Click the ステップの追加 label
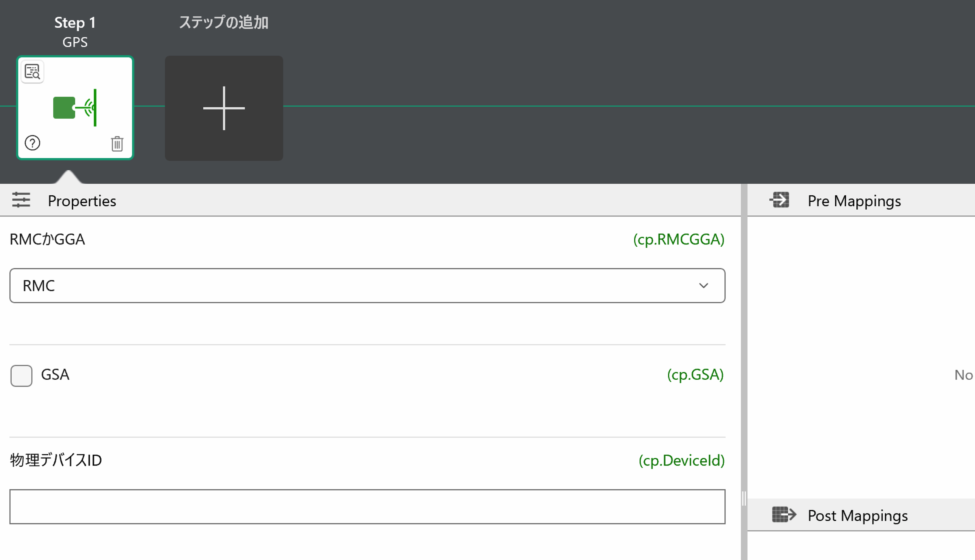Viewport: 975px width, 560px height. [x=224, y=22]
